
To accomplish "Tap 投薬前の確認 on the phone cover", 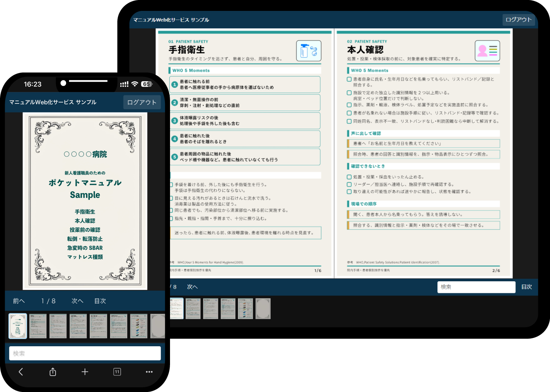I will click(x=85, y=230).
